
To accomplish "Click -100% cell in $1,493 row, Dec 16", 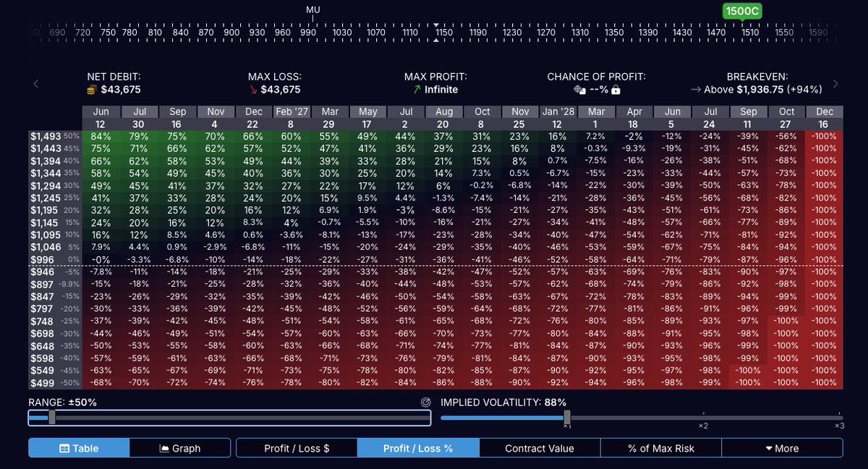I will tap(825, 136).
